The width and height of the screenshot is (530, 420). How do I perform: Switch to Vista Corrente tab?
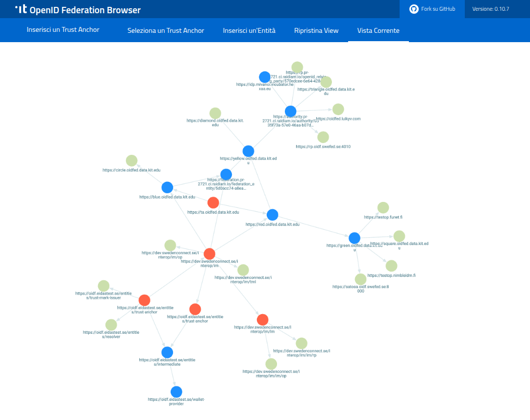click(378, 30)
